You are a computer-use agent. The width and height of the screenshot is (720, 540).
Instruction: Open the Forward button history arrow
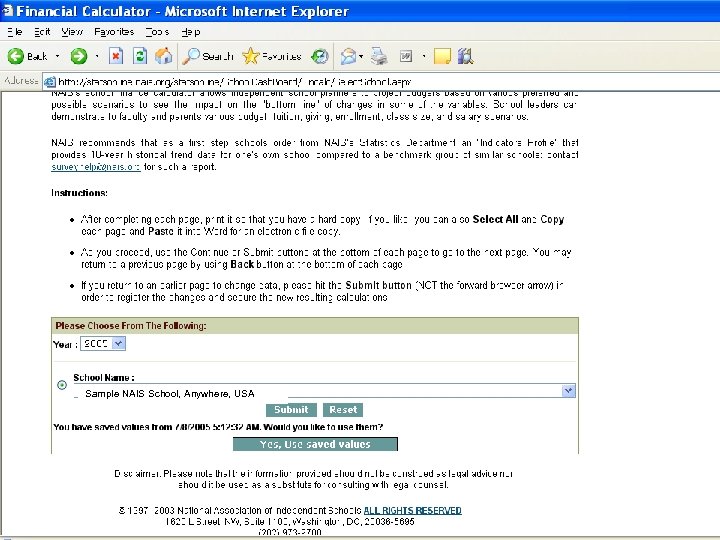[x=97, y=56]
